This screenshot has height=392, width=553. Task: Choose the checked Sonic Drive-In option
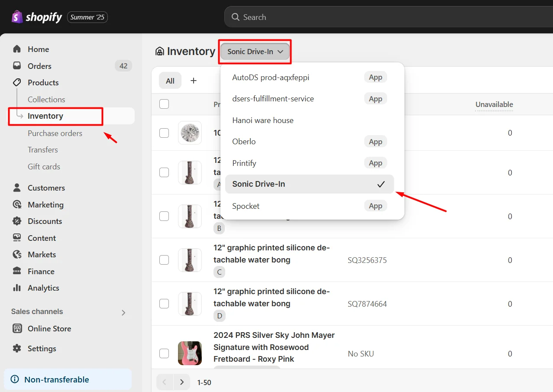pyautogui.click(x=310, y=184)
